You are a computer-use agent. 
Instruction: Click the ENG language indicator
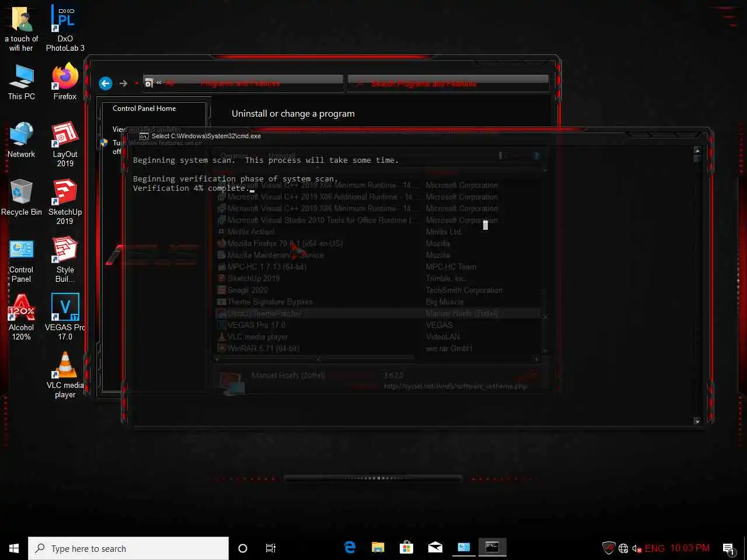(654, 548)
